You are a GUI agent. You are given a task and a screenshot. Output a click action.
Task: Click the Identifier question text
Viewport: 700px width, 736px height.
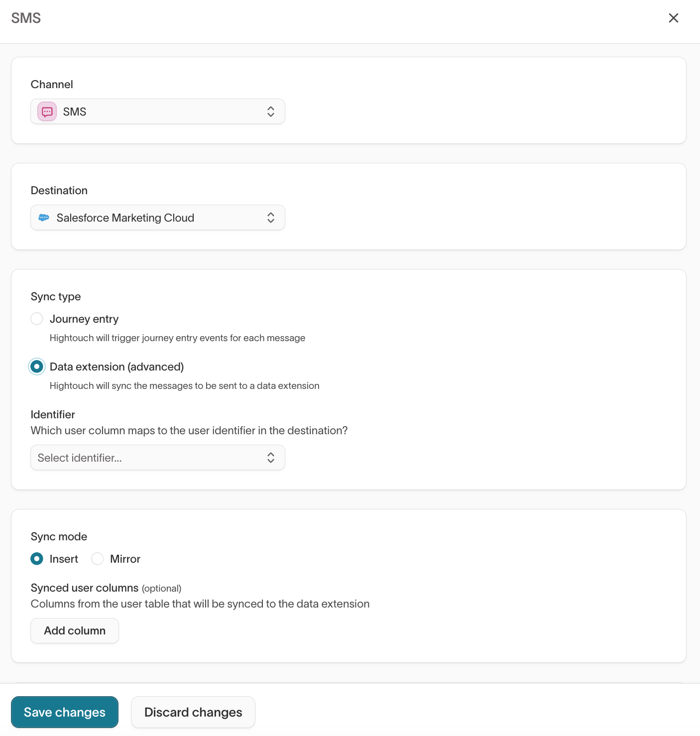(x=189, y=430)
